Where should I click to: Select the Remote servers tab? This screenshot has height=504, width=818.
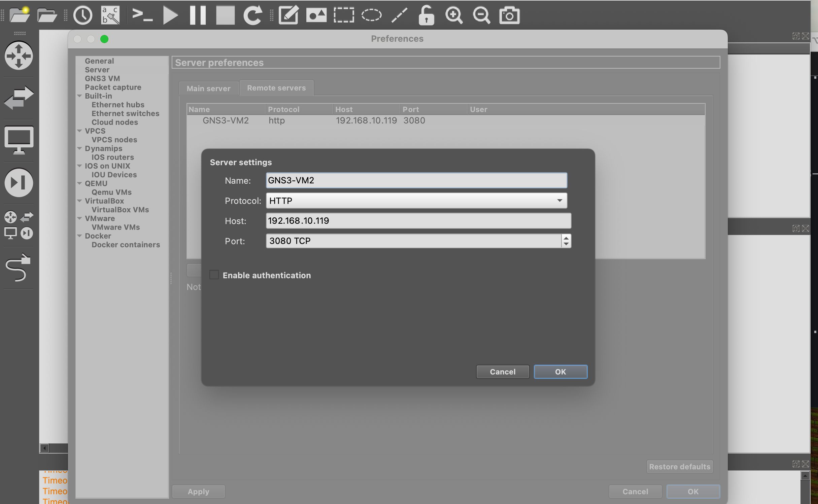click(276, 88)
